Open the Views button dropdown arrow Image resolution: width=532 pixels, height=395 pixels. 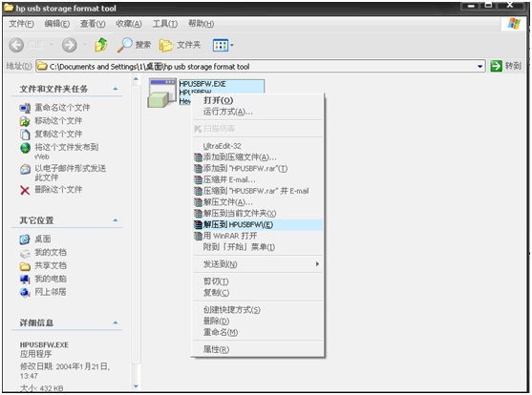point(232,45)
